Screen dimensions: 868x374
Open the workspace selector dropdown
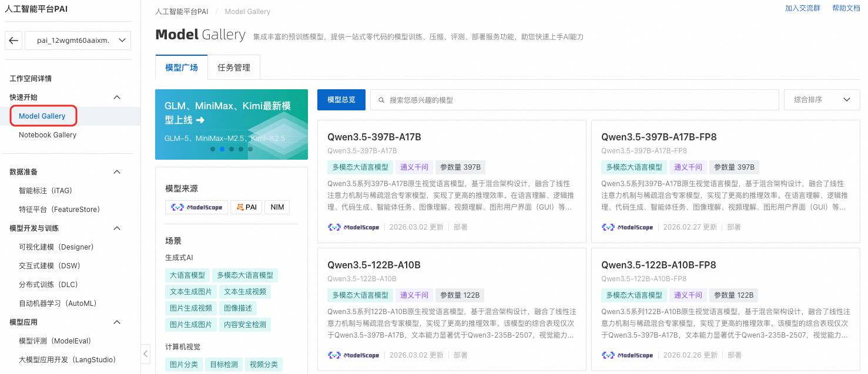[78, 41]
